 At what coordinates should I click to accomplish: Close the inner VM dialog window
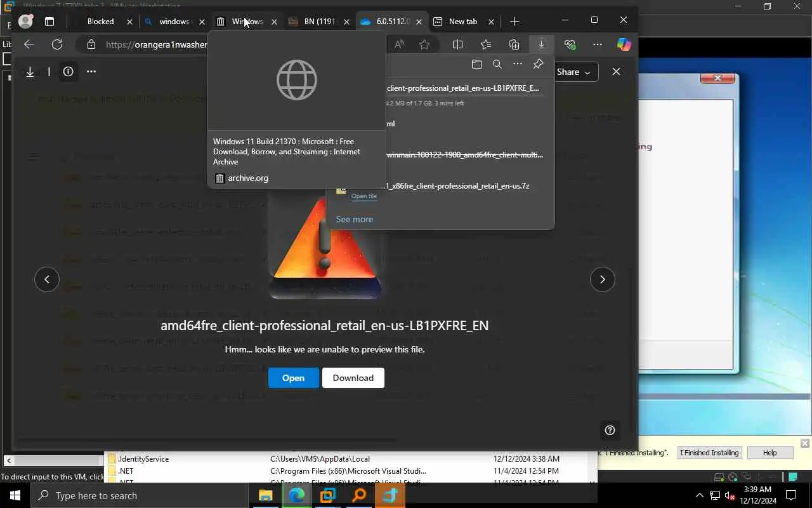(717, 77)
